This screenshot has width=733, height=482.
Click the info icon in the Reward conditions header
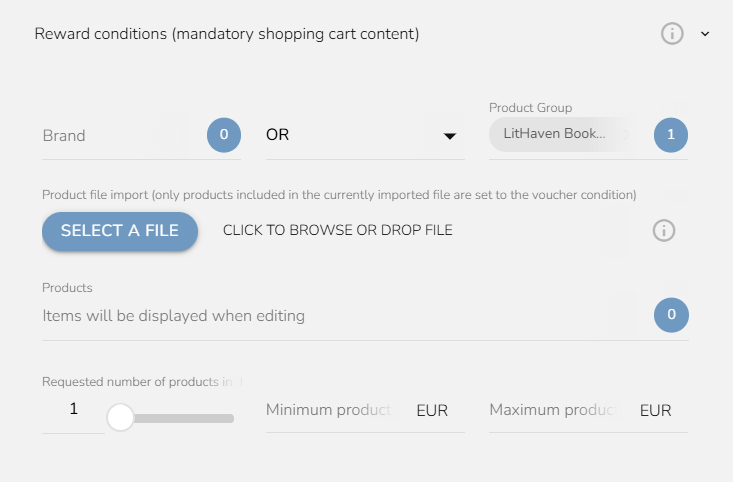[x=672, y=34]
